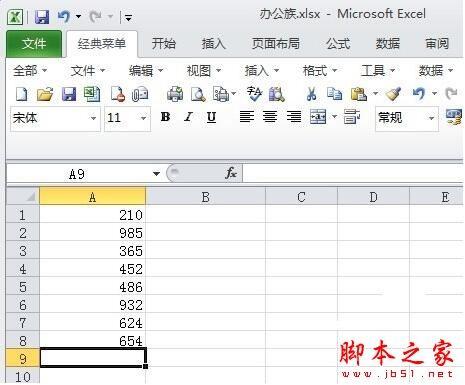
Task: Click the Paste clipboard icon
Action: tap(359, 94)
